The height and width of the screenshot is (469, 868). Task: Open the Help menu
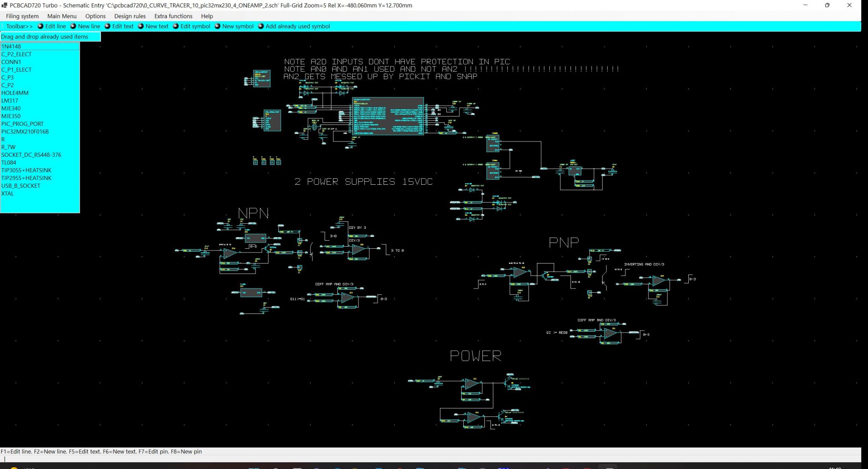(x=207, y=16)
